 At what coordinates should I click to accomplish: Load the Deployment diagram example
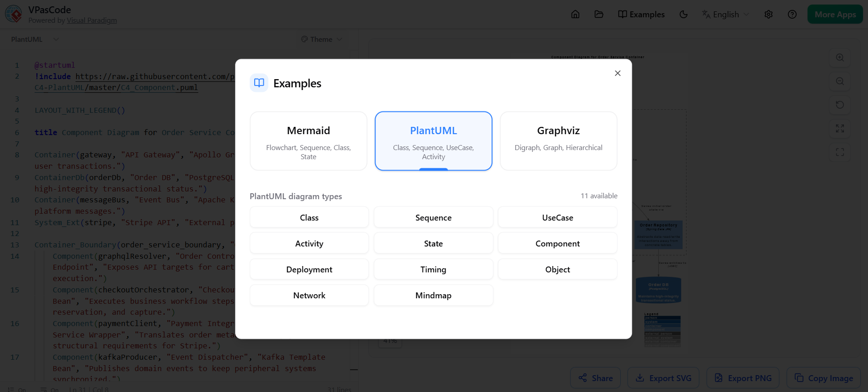(309, 269)
